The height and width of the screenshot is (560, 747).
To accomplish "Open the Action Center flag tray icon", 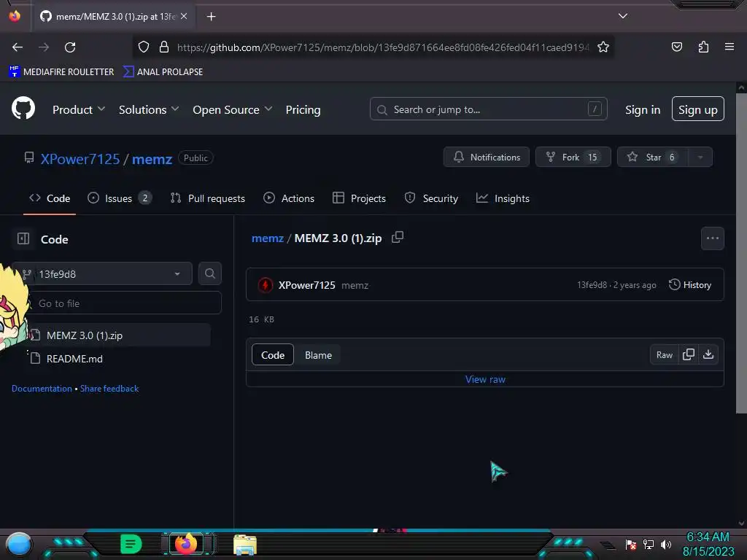I will (631, 544).
